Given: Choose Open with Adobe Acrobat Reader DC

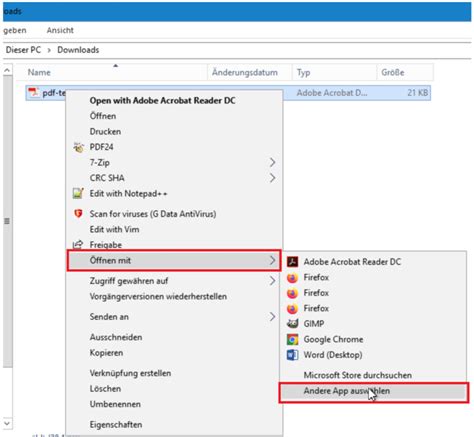Looking at the screenshot, I should (x=162, y=101).
